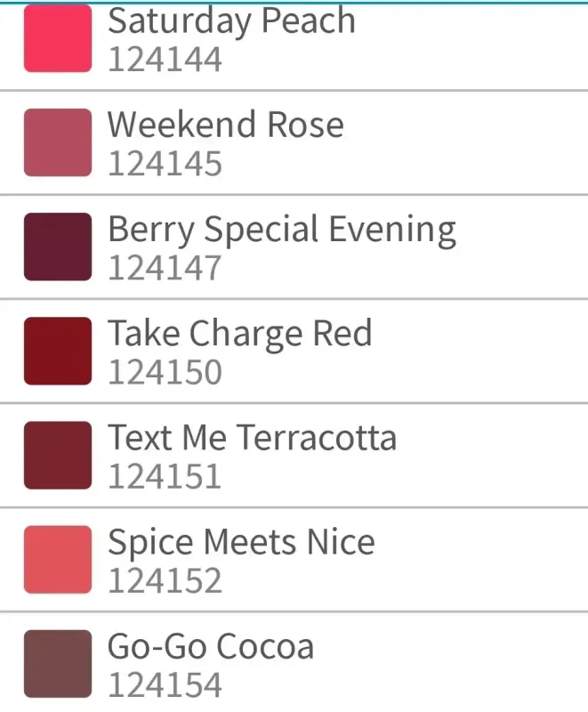Viewport: 588px width, 712px height.
Task: Select the Go-Go Cocoa label
Action: pyautogui.click(x=211, y=646)
